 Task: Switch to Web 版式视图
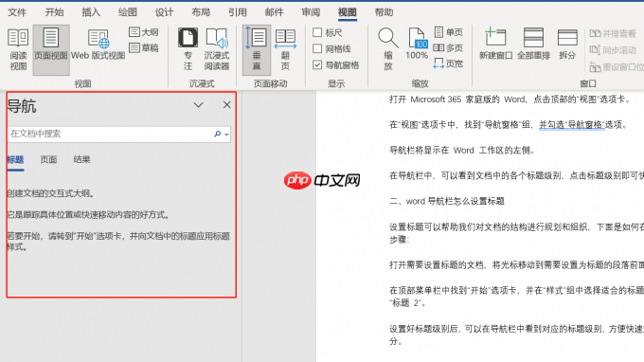click(98, 45)
